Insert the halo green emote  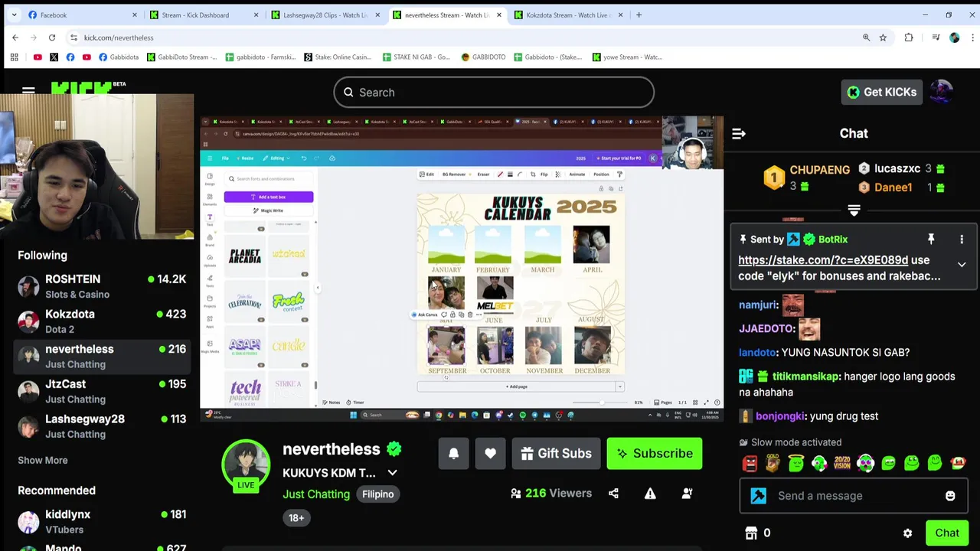coord(796,463)
